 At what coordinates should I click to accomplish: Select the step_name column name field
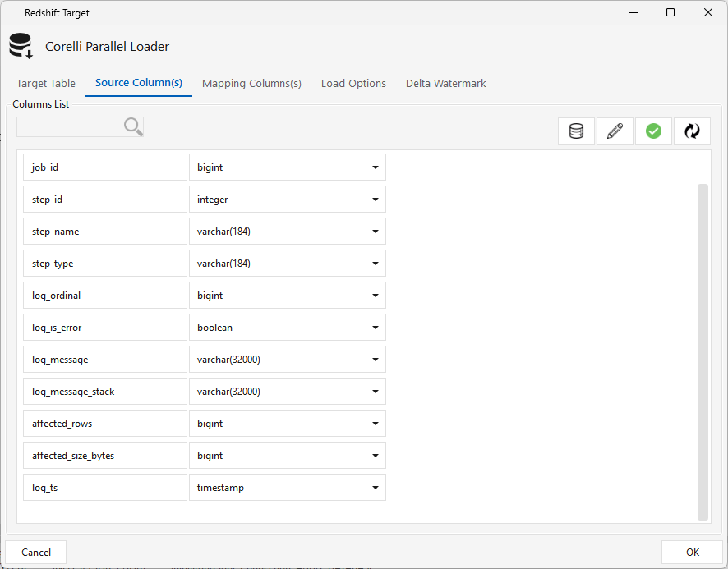pyautogui.click(x=105, y=231)
